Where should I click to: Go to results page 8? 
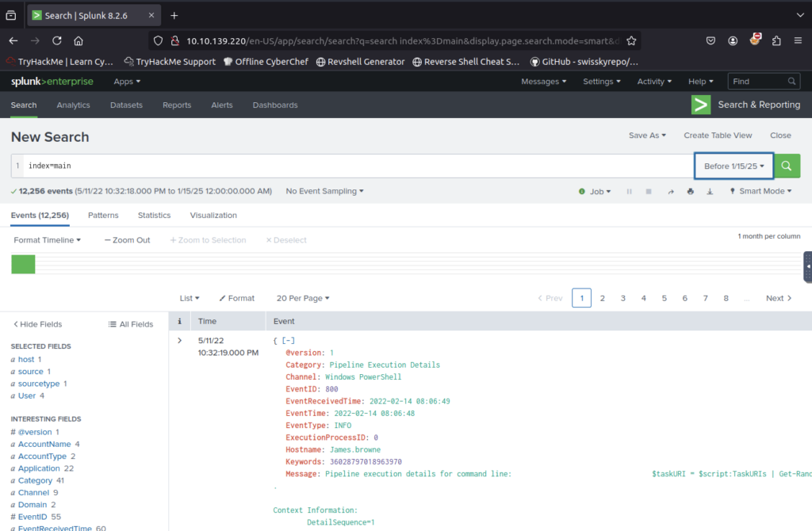click(x=726, y=298)
